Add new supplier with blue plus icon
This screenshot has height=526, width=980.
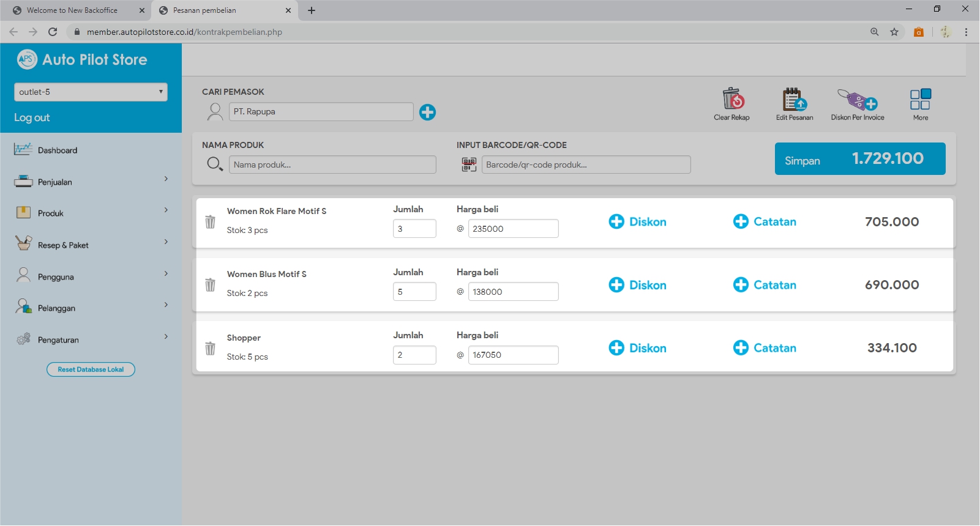(427, 112)
